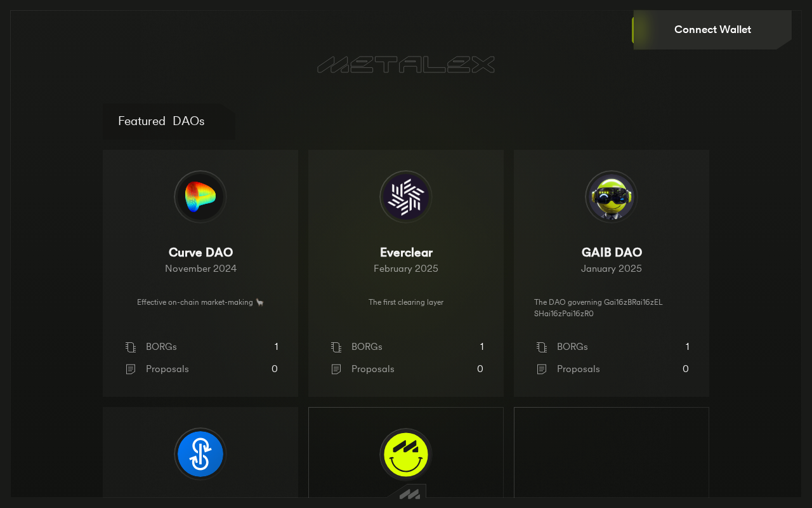This screenshot has width=812, height=508.
Task: Click the Proposals label in Everclear card
Action: 373,369
